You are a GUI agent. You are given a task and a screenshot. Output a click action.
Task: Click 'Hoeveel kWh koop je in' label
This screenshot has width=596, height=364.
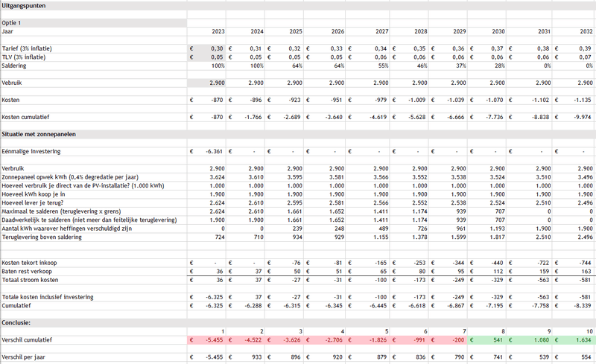coord(33,194)
